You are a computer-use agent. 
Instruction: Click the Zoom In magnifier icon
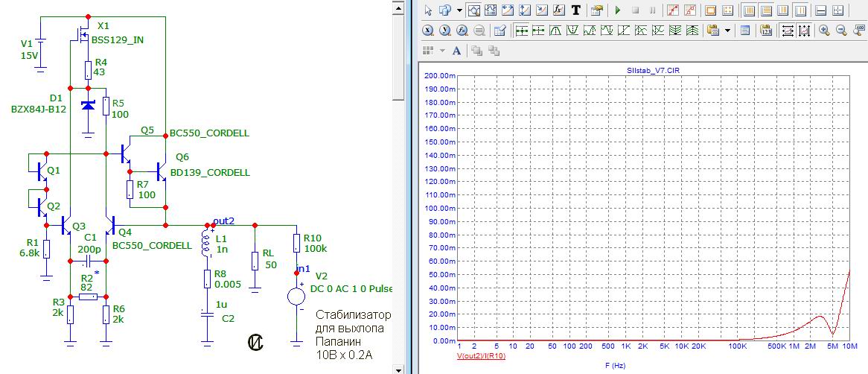pos(824,31)
